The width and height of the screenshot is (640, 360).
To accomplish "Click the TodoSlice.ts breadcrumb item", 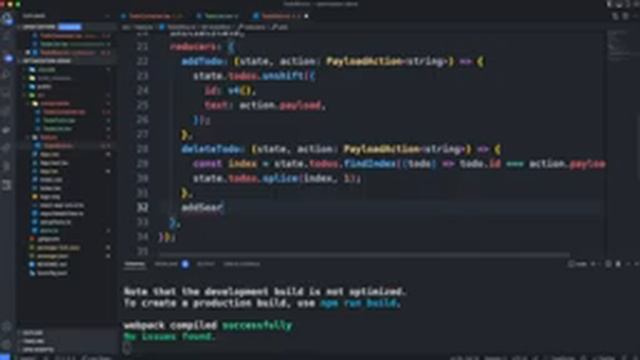I will coord(178,27).
